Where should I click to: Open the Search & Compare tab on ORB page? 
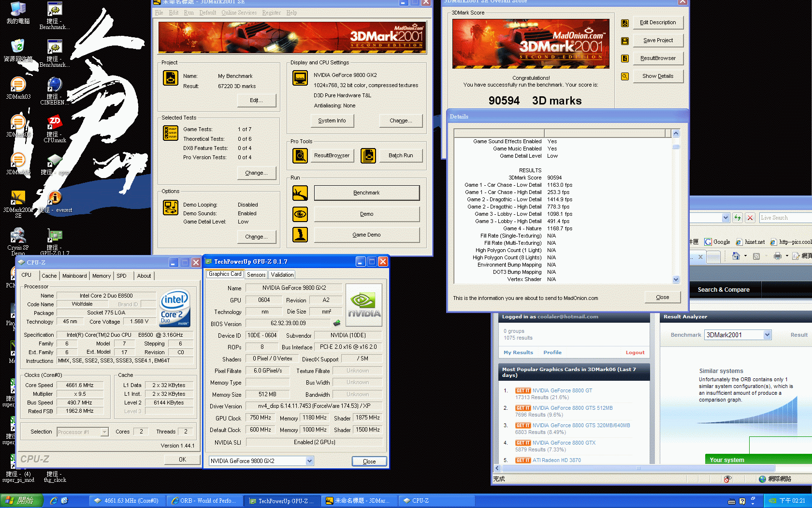click(x=724, y=290)
